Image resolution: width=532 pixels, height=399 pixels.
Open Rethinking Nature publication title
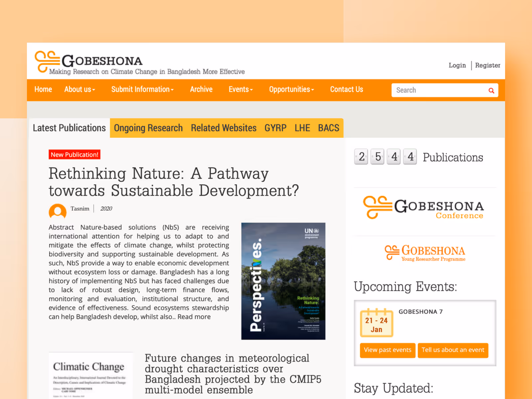pyautogui.click(x=174, y=182)
